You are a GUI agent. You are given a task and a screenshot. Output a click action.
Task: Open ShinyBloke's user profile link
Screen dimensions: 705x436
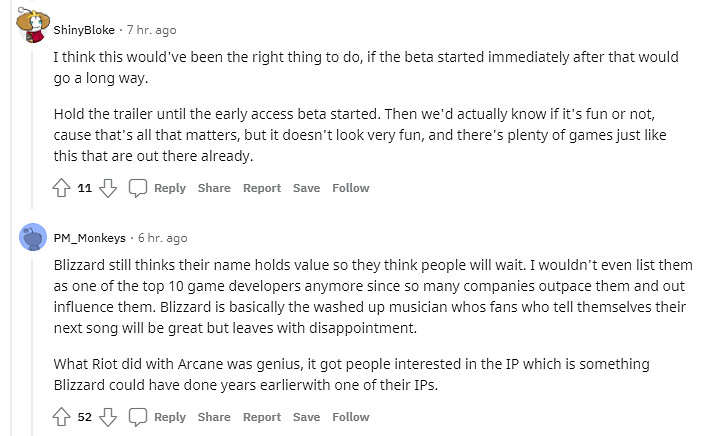click(85, 29)
